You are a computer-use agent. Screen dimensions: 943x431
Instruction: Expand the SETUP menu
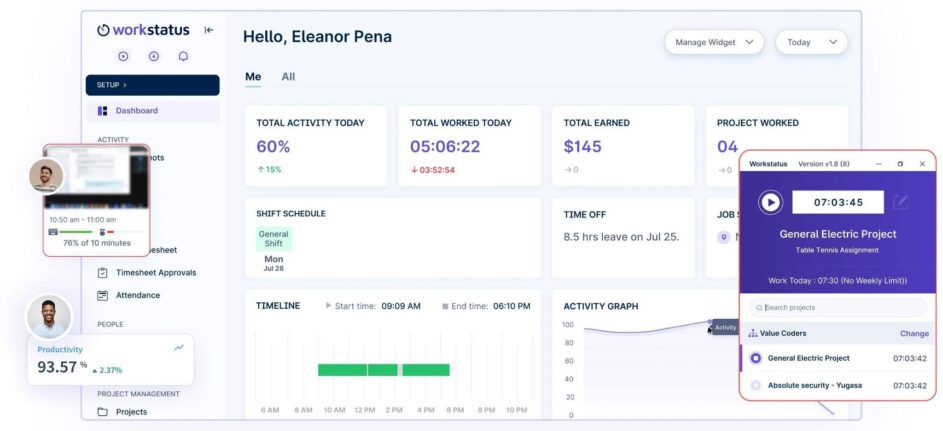coord(153,85)
